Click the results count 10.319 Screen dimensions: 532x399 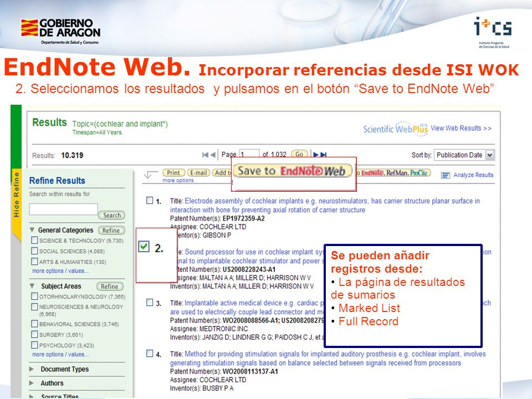point(72,155)
